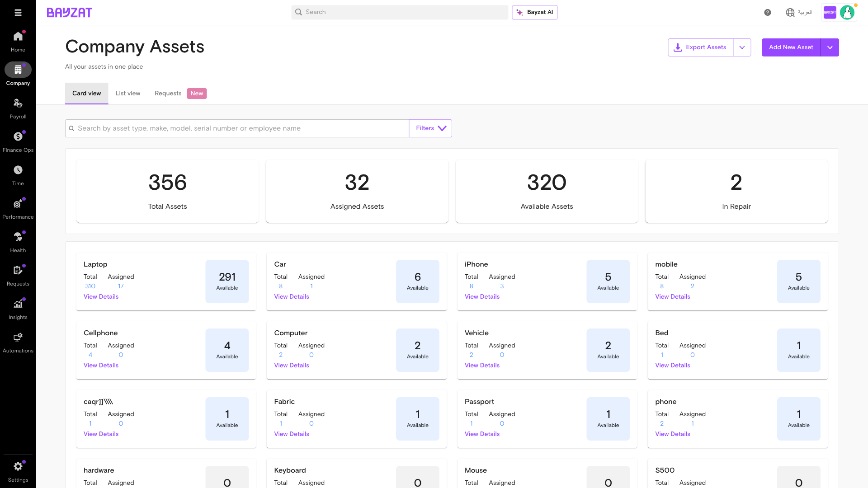Open Requests in the sidebar

[18, 276]
